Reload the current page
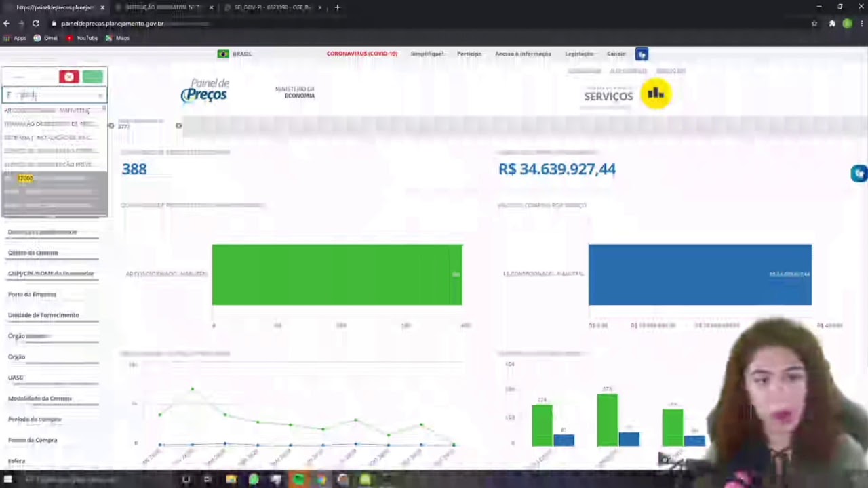This screenshot has width=868, height=488. [x=35, y=23]
